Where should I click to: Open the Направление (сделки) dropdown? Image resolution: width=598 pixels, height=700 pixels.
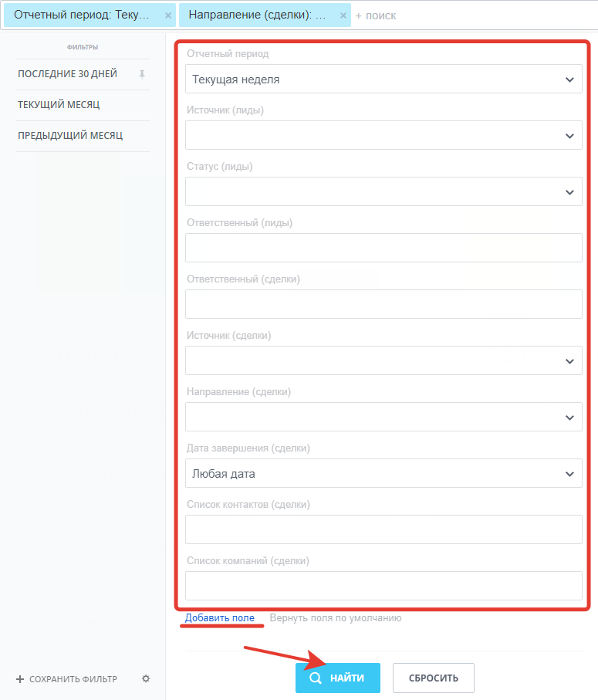[x=383, y=417]
